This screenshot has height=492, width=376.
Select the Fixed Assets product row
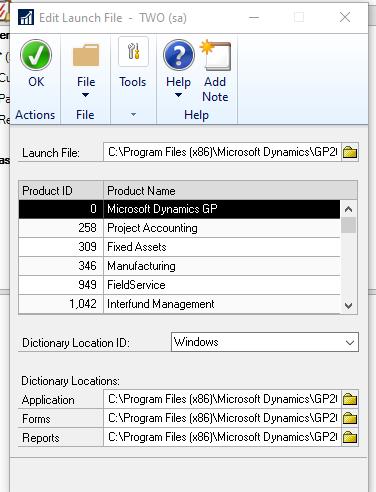click(x=179, y=247)
